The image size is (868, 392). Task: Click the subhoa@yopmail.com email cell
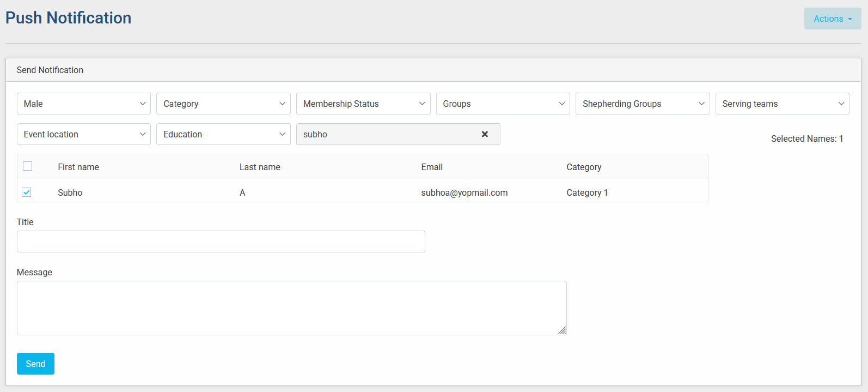pyautogui.click(x=464, y=192)
